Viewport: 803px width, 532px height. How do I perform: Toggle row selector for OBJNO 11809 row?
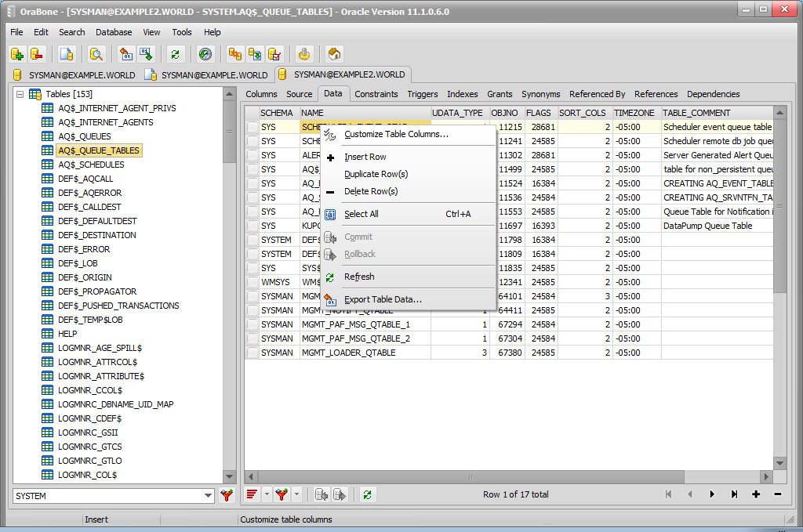click(252, 254)
